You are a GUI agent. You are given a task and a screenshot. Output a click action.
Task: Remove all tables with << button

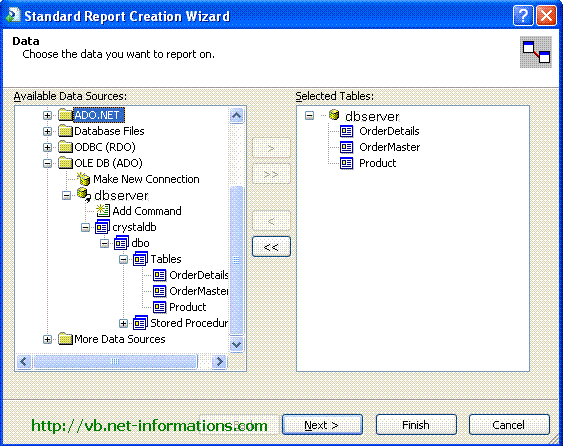pyautogui.click(x=271, y=247)
